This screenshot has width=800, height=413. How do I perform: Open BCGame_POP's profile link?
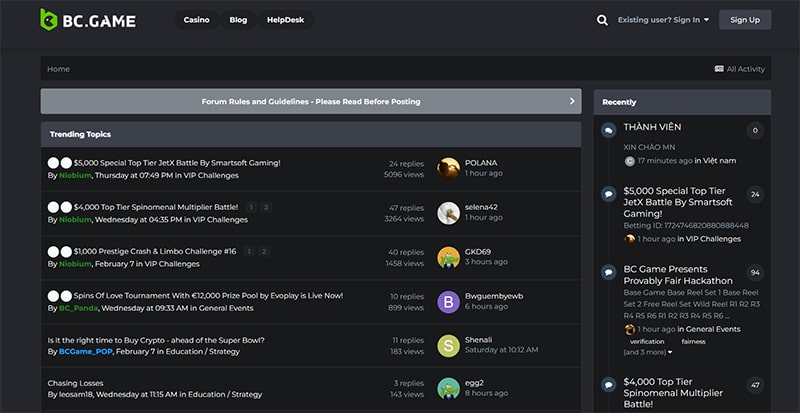[x=85, y=352]
